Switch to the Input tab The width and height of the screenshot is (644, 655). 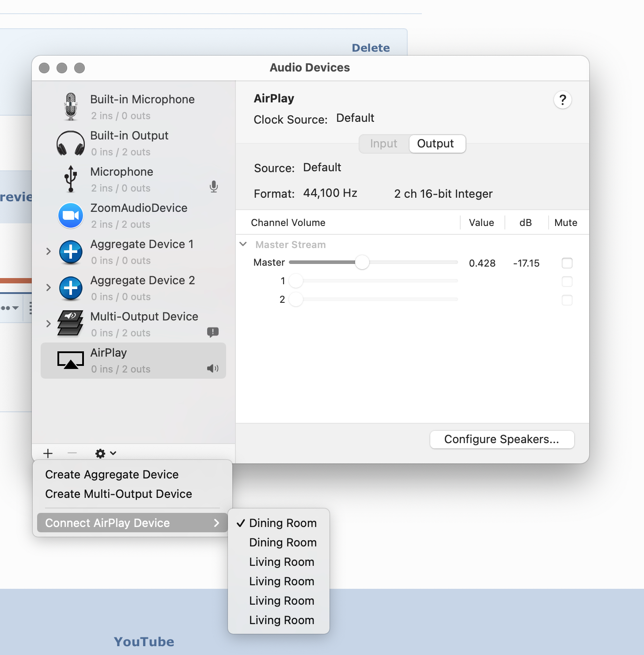coord(384,143)
